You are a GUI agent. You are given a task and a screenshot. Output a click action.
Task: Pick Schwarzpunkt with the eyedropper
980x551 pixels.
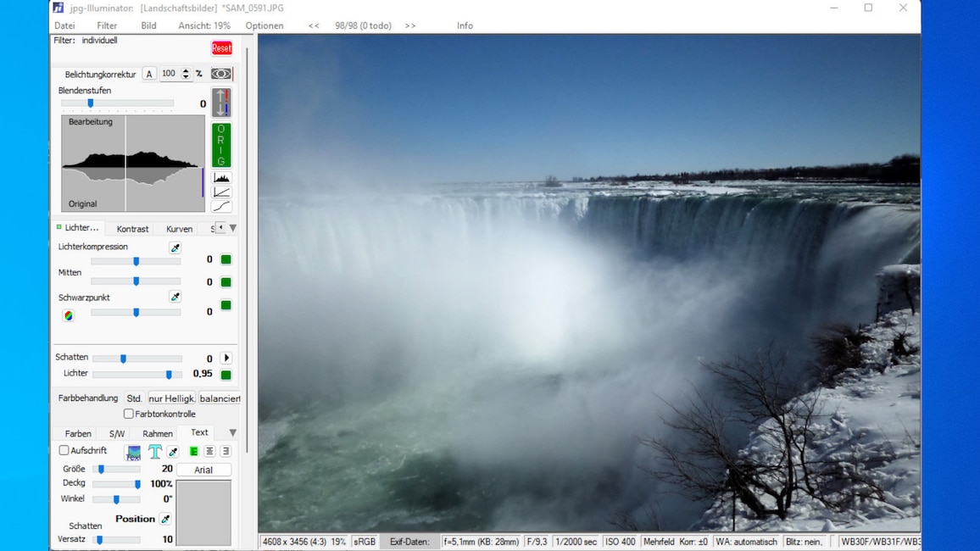pos(175,297)
